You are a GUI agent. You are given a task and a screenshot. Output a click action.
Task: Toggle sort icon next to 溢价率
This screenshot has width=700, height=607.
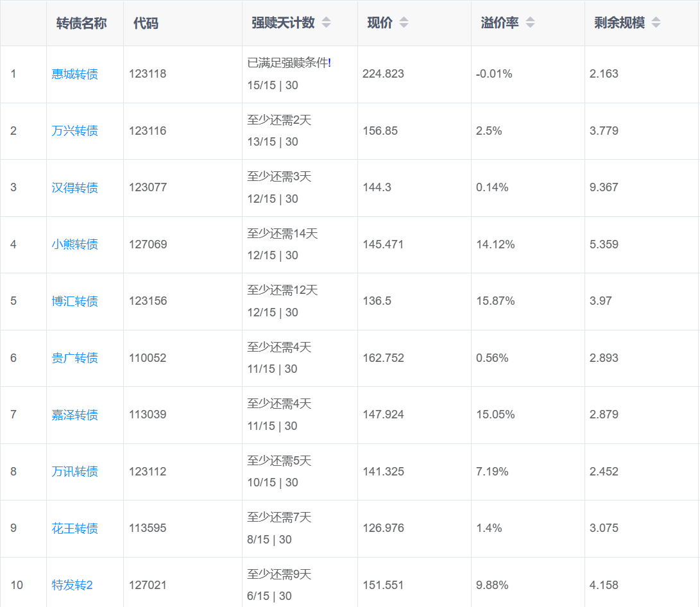click(x=530, y=23)
